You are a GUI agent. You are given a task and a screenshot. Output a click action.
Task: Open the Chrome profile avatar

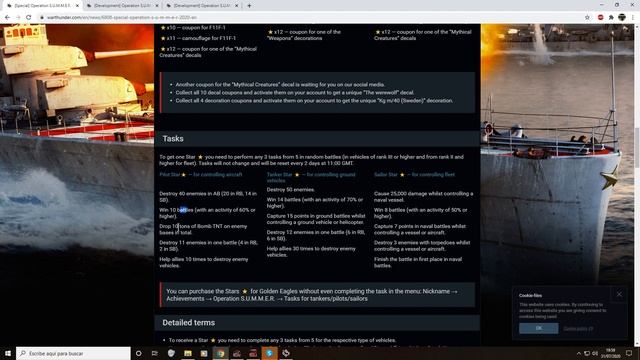coord(622,18)
